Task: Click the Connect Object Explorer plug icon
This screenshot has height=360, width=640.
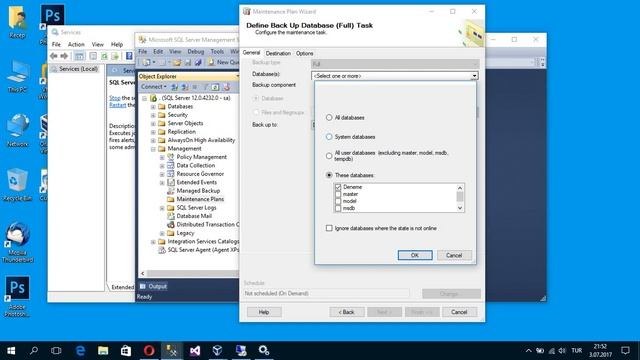Action: 174,87
